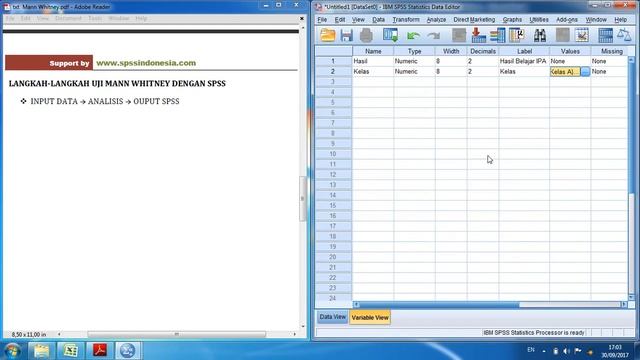Open Find with the binoculars icon
The image size is (640, 360).
(x=540, y=36)
